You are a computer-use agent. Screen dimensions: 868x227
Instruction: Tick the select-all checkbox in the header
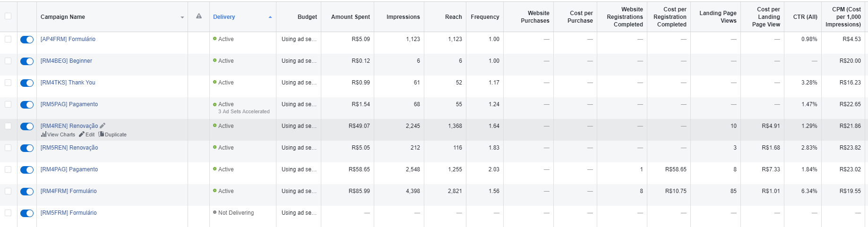(x=8, y=17)
